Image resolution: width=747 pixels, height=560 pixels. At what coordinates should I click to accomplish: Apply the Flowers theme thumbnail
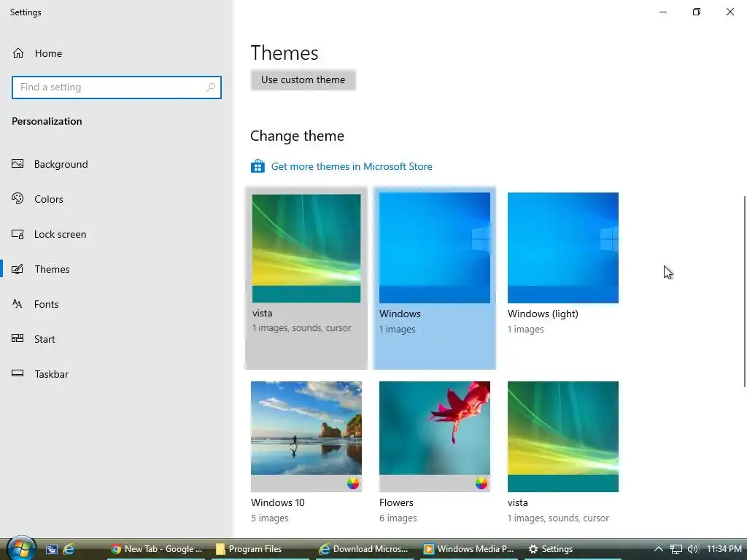pos(435,436)
